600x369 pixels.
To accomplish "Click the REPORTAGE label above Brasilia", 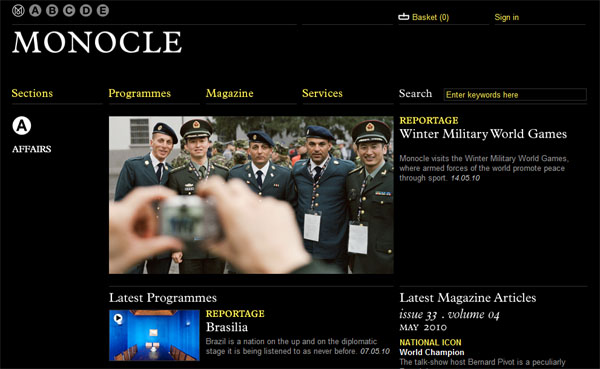I will (x=235, y=313).
